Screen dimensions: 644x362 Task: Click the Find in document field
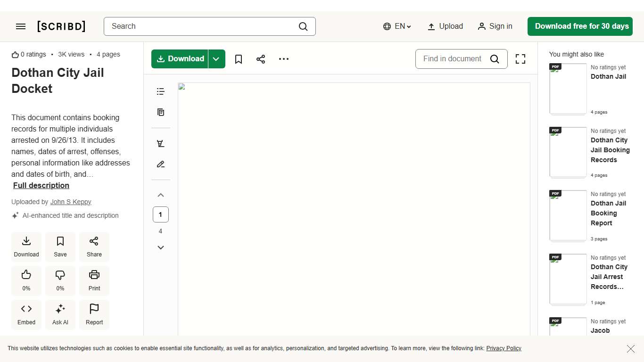point(453,59)
